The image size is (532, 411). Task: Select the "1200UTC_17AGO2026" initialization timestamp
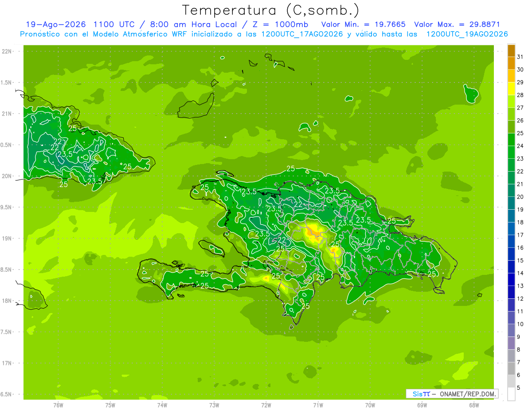point(301,34)
